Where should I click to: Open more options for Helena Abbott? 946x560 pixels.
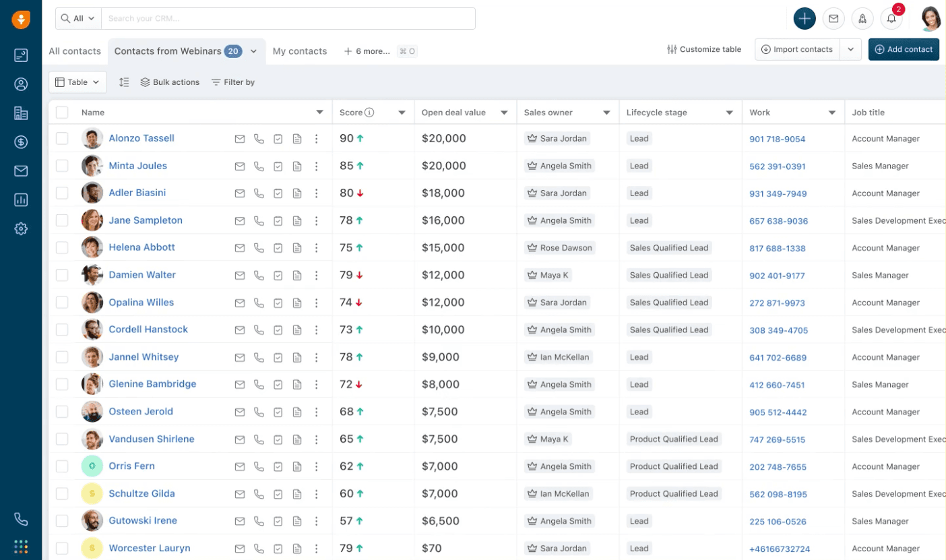pyautogui.click(x=317, y=248)
